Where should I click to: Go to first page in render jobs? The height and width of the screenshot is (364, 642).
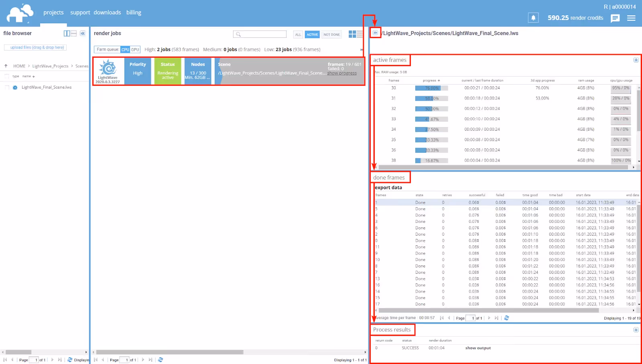pos(96,360)
